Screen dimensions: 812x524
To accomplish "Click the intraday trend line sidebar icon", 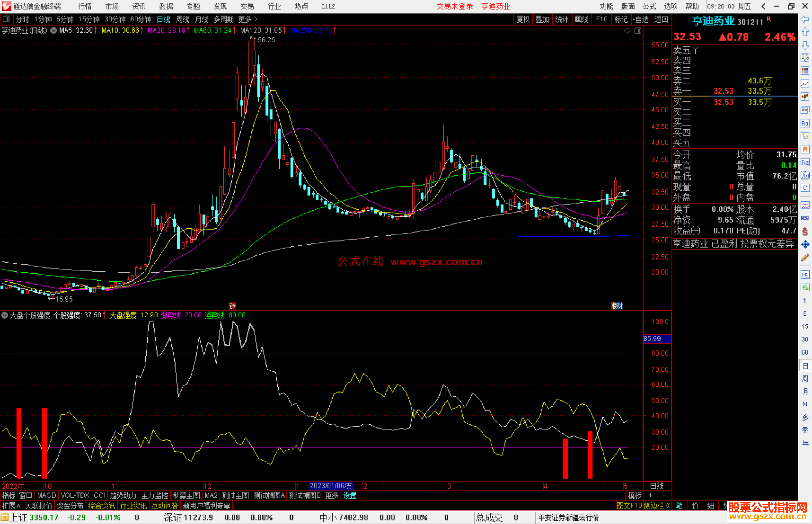I will (805, 84).
